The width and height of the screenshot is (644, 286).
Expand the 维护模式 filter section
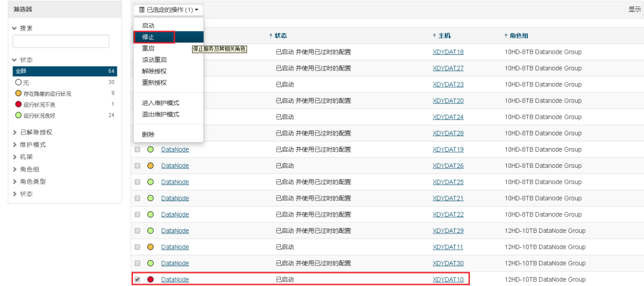(29, 145)
